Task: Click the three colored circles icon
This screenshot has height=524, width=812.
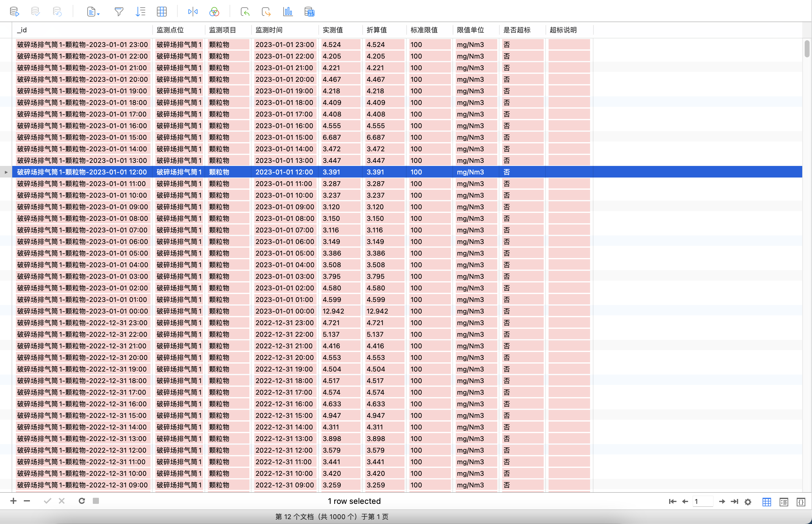Action: click(214, 12)
